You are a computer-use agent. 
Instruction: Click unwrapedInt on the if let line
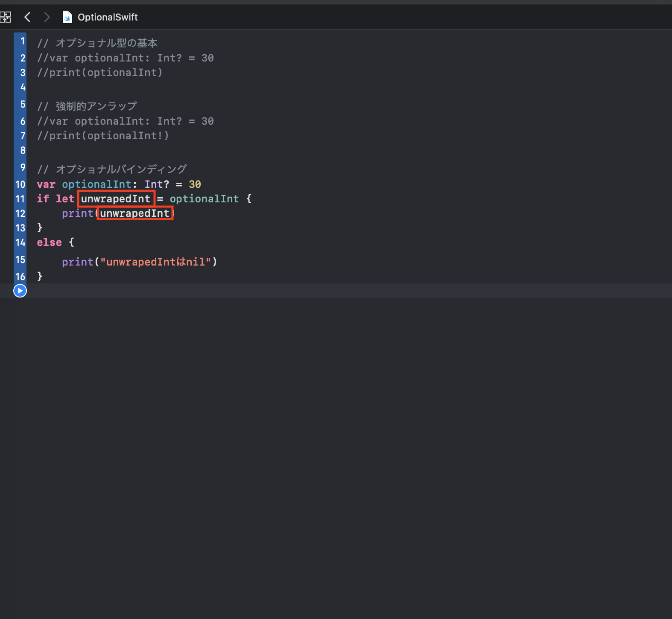(116, 199)
